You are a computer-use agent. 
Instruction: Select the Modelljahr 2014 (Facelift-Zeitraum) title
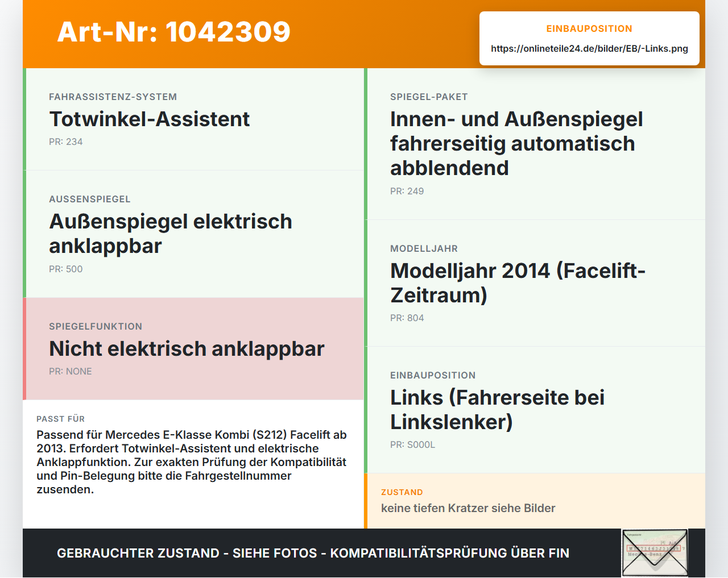coord(518,283)
